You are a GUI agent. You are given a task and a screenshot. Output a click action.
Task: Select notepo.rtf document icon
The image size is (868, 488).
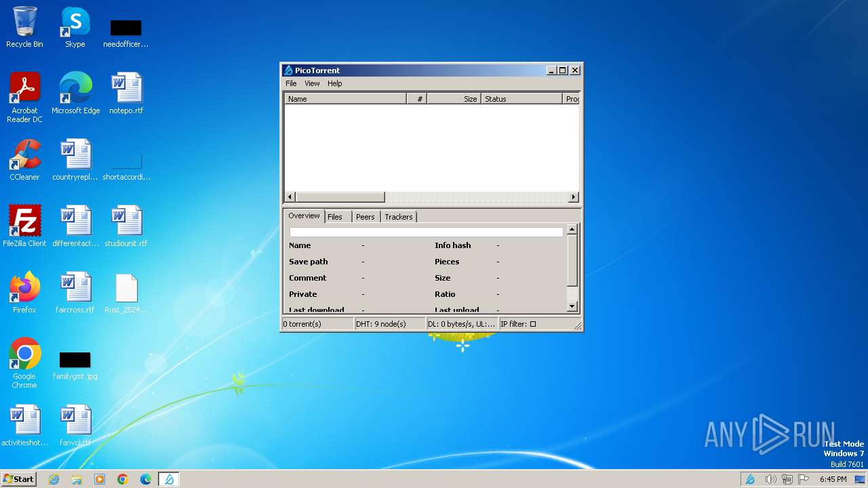[x=126, y=94]
